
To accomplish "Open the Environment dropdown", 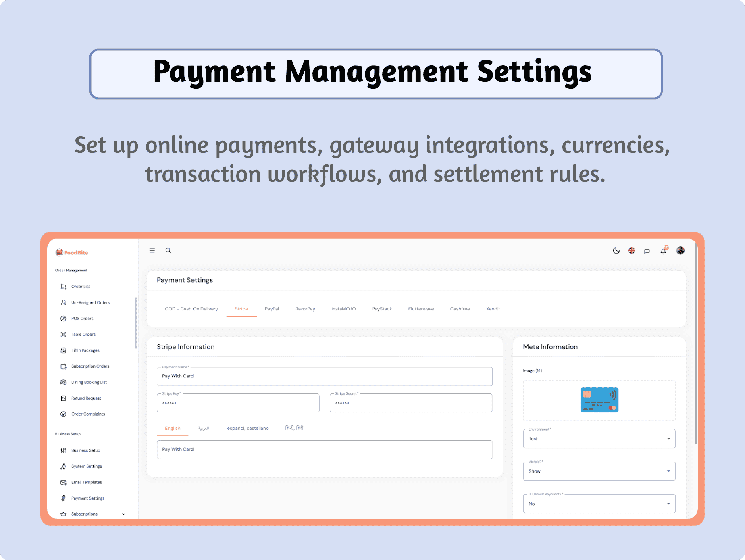I will click(599, 439).
